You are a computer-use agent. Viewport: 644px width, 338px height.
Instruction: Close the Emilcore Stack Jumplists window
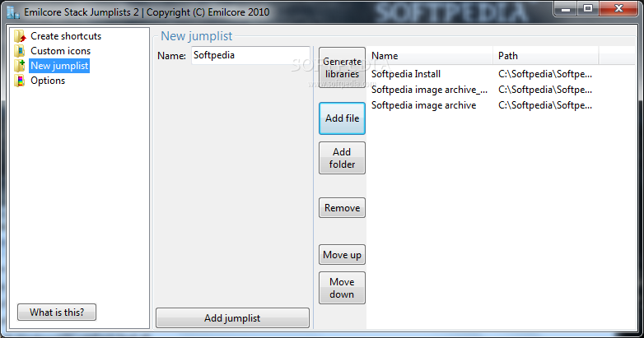click(x=618, y=8)
